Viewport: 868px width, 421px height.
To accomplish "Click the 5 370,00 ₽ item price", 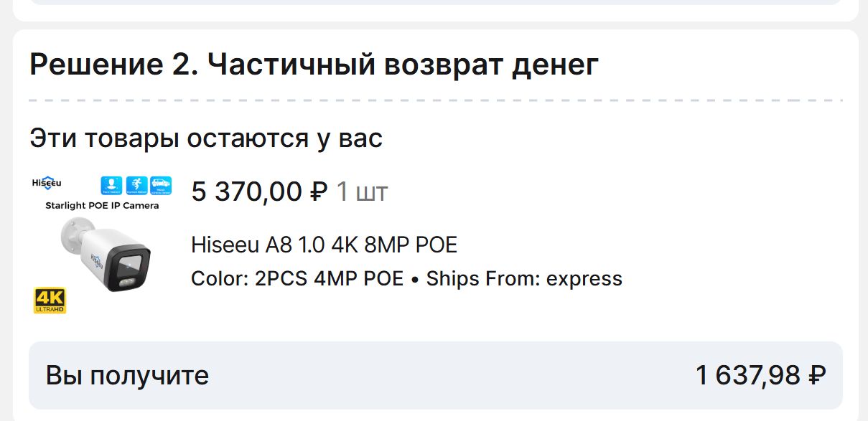I will point(259,192).
